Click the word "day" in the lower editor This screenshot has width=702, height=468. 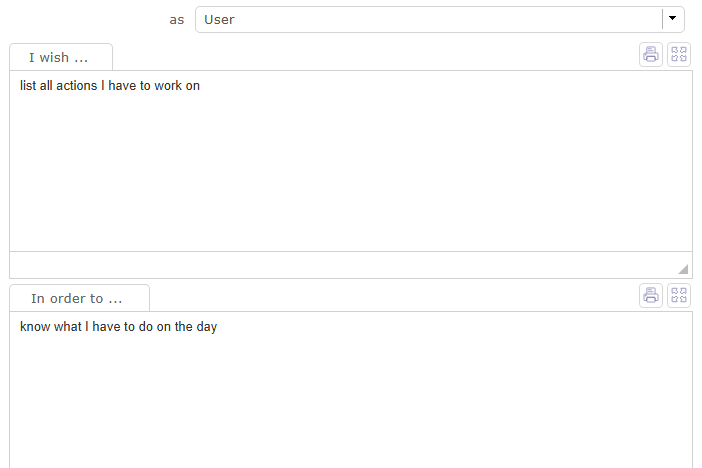tap(205, 327)
